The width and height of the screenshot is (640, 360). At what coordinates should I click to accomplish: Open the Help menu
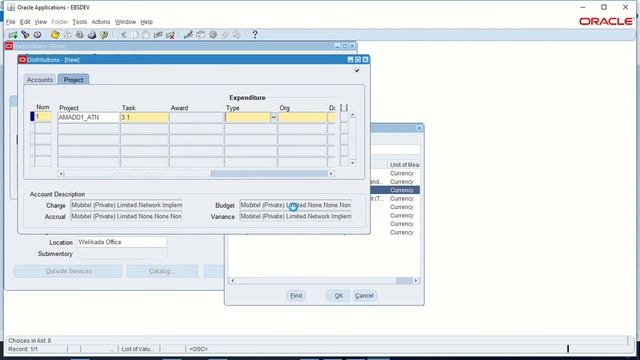147,22
